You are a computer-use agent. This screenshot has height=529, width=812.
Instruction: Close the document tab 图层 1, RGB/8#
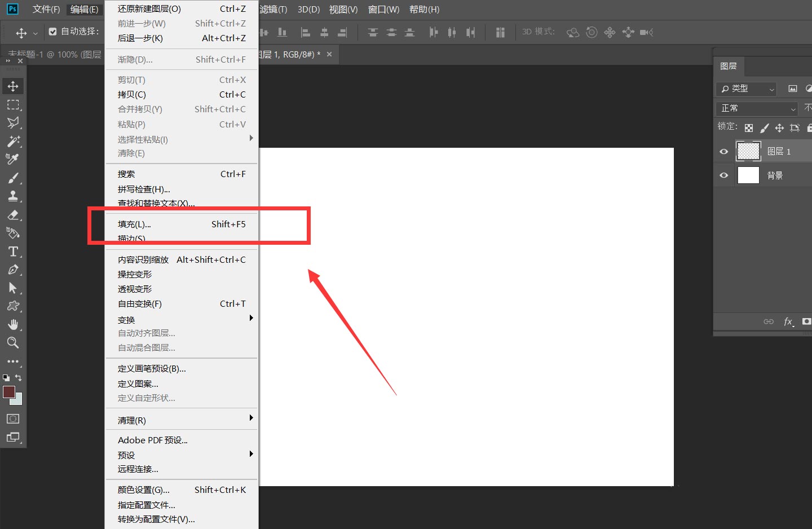(x=329, y=54)
